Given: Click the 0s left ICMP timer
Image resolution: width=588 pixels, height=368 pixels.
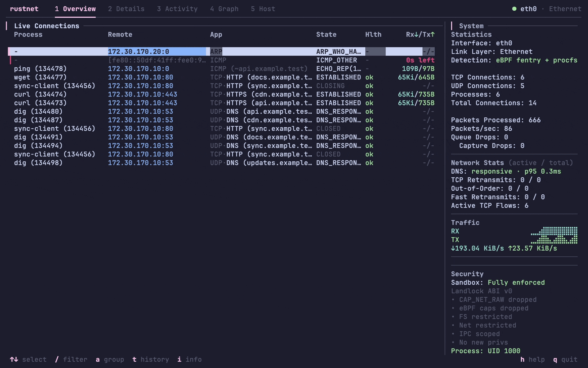Looking at the screenshot, I should click(x=420, y=60).
